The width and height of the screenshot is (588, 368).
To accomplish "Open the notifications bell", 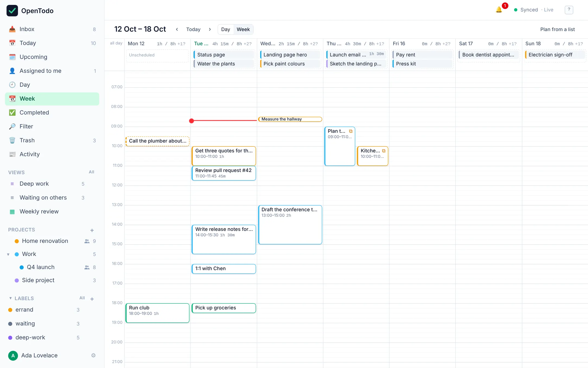I will [x=499, y=10].
